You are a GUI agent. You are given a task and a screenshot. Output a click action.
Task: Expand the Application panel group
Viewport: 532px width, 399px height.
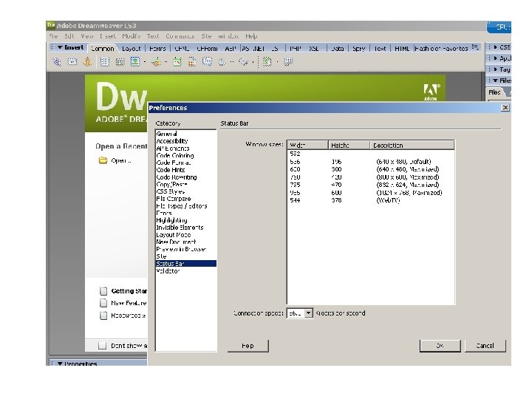pos(495,58)
